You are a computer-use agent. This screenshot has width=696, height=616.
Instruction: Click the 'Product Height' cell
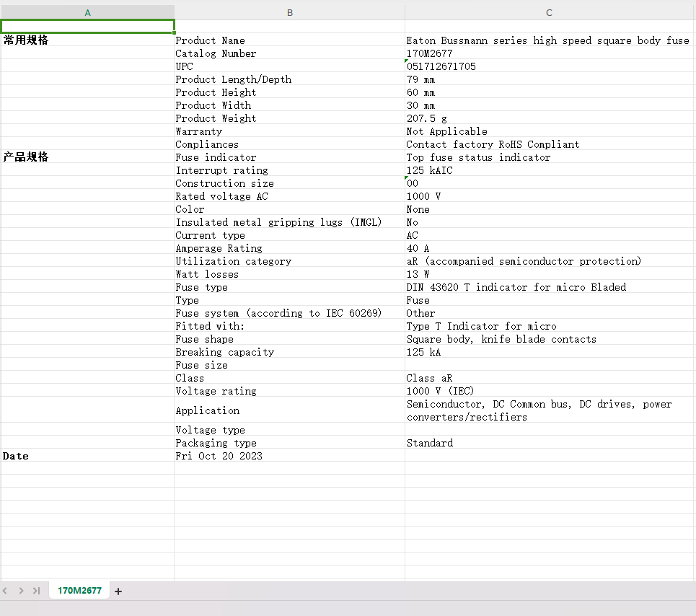coord(289,92)
